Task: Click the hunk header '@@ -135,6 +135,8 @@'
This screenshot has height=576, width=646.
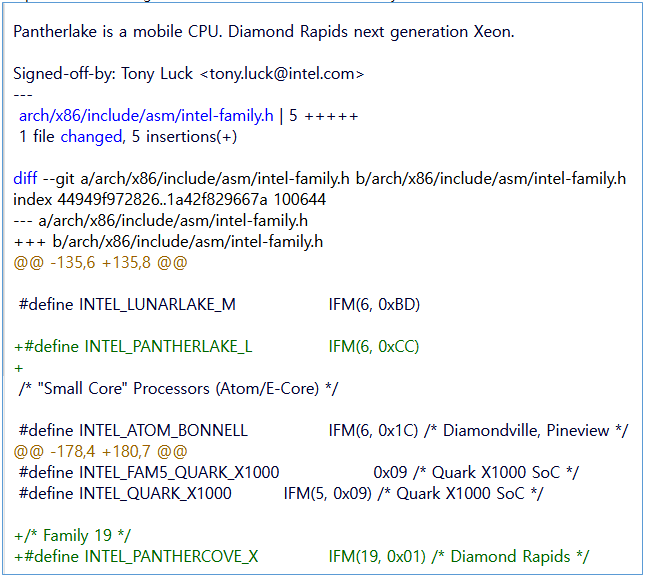Action: 100,262
